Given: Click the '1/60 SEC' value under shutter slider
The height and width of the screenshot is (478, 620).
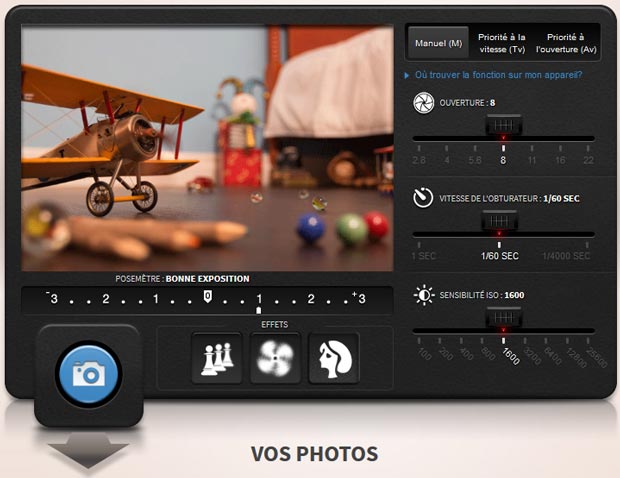Looking at the screenshot, I should coord(500,256).
